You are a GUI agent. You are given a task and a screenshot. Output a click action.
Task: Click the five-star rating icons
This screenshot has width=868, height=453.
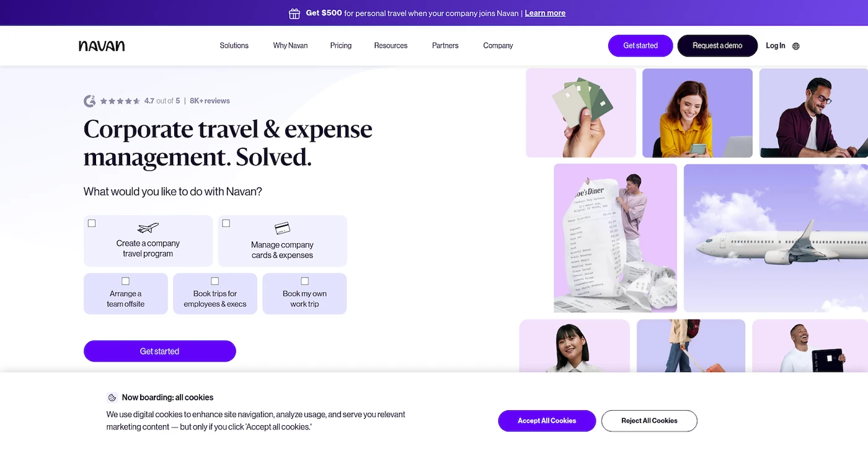point(120,101)
